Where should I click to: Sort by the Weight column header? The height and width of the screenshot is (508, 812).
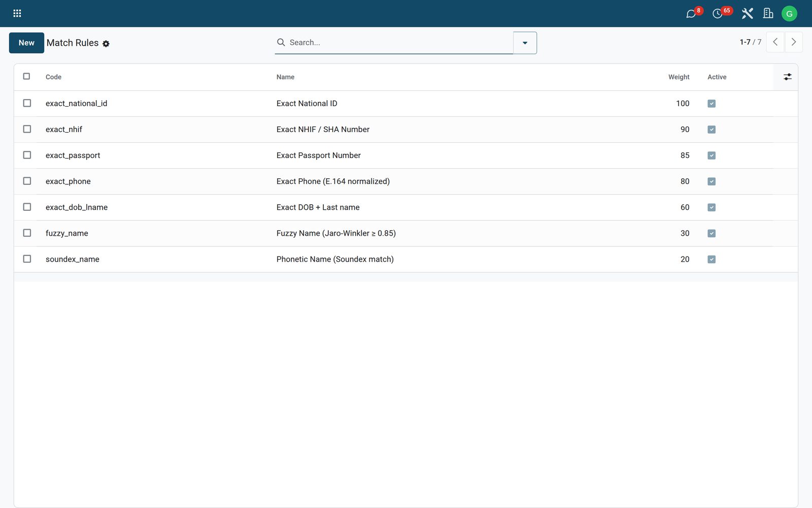pyautogui.click(x=679, y=77)
